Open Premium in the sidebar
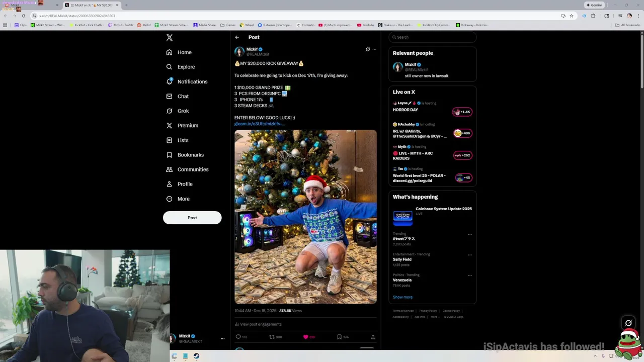The image size is (644, 362). pyautogui.click(x=182, y=125)
